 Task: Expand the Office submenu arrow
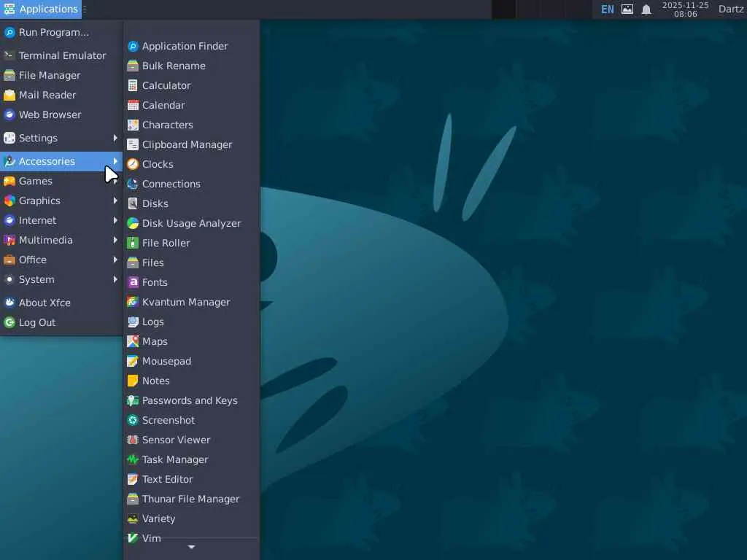[115, 260]
